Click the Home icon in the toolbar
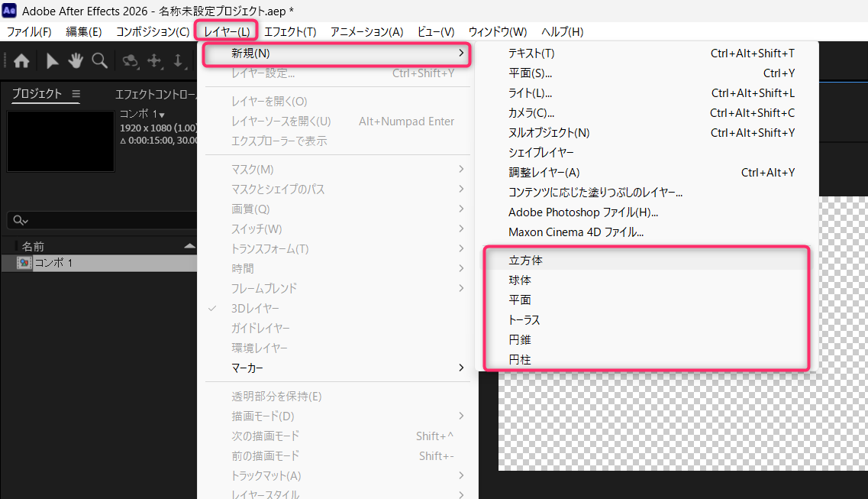 21,61
